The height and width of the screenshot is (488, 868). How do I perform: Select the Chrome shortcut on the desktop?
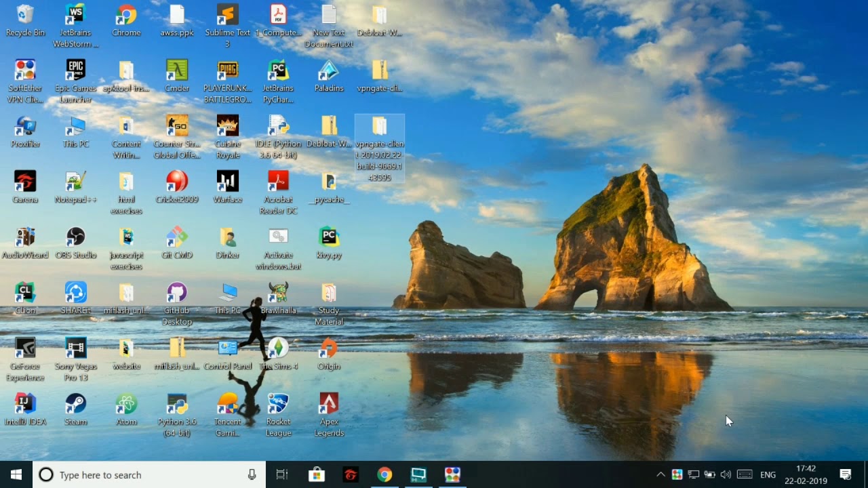click(x=126, y=20)
